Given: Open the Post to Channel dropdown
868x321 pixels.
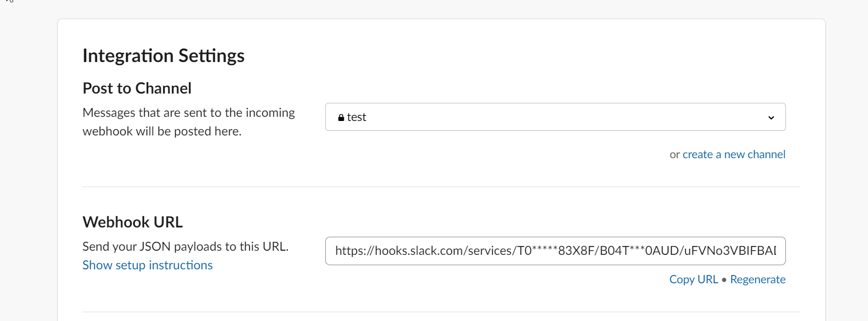Looking at the screenshot, I should point(555,117).
